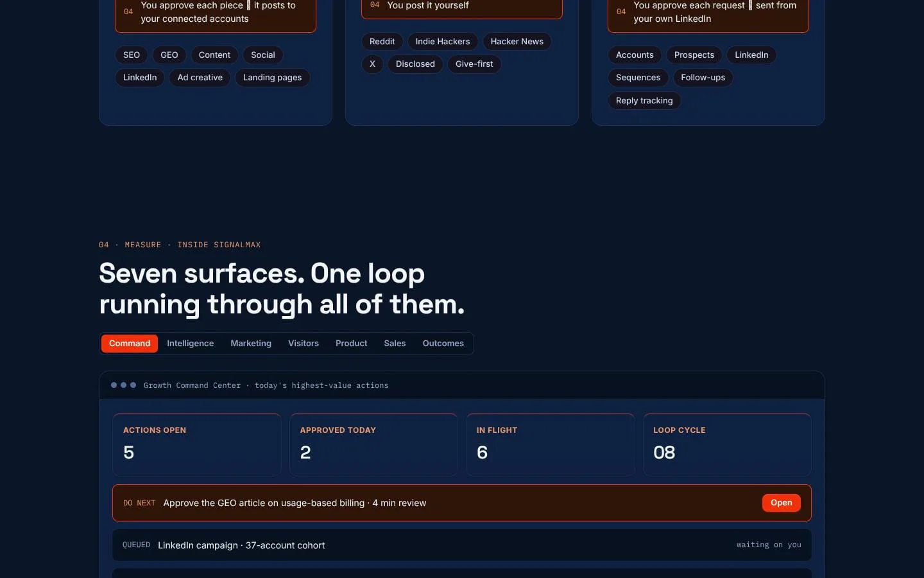Click the Disclosed tag
The width and height of the screenshot is (924, 578).
[415, 64]
